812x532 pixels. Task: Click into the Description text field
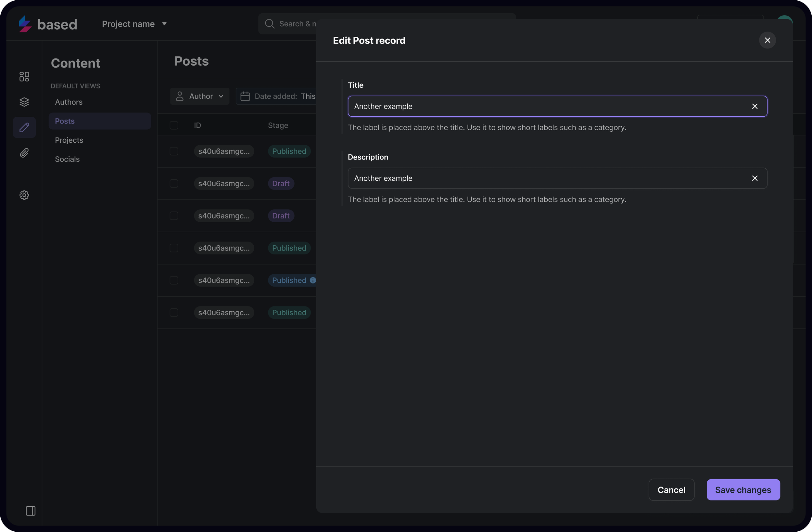click(x=546, y=178)
